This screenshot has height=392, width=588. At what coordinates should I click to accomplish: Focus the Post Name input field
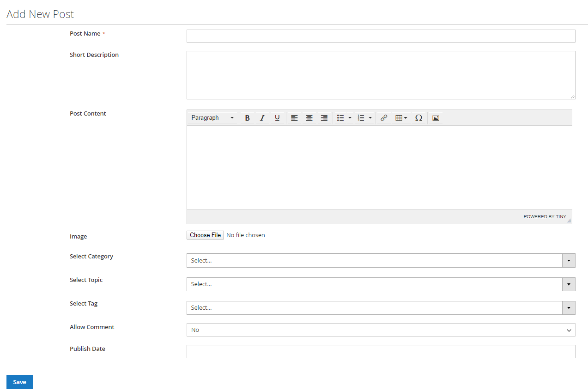[x=381, y=36]
